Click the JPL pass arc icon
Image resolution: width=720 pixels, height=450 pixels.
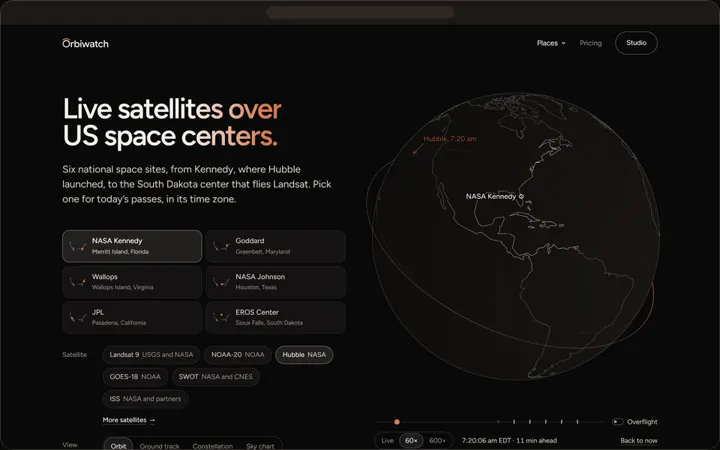78,317
